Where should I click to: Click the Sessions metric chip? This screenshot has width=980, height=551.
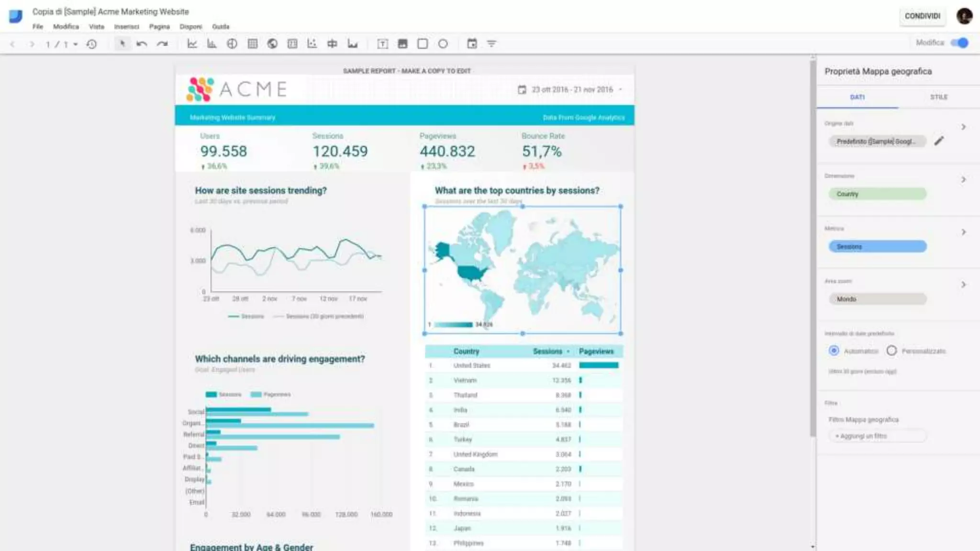[877, 246]
